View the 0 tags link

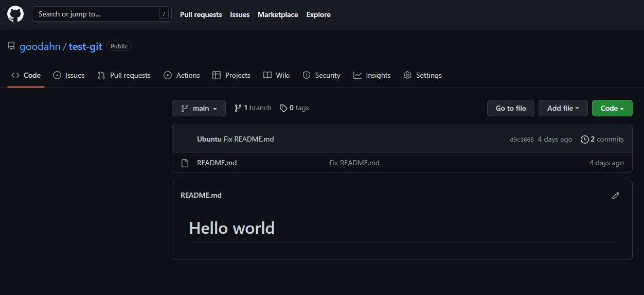click(x=294, y=108)
